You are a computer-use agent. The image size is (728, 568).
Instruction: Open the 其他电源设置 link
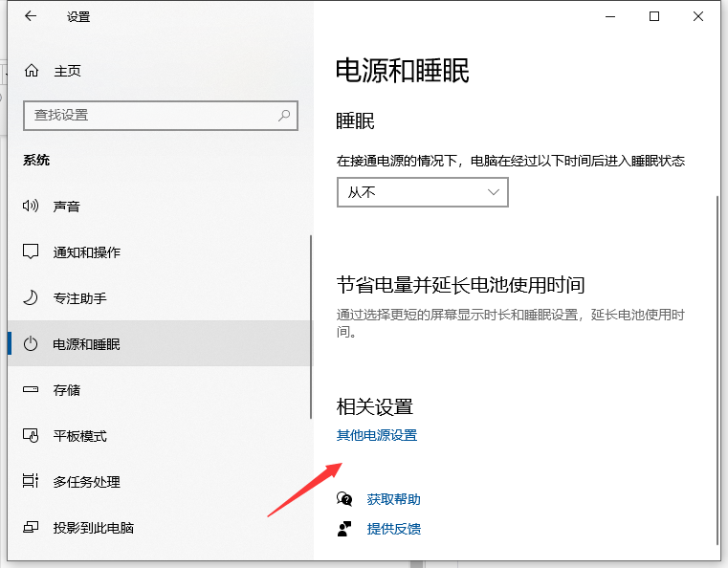[377, 436]
